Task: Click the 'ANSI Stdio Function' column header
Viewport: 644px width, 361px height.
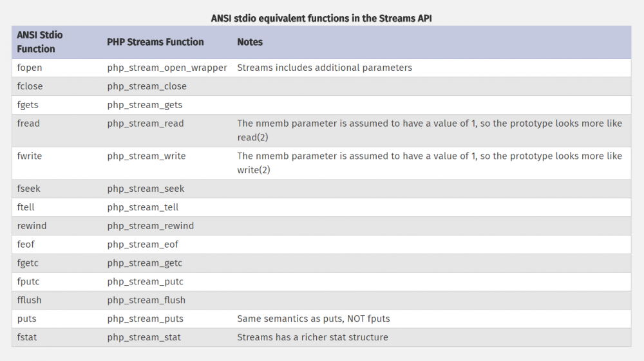Action: point(40,42)
